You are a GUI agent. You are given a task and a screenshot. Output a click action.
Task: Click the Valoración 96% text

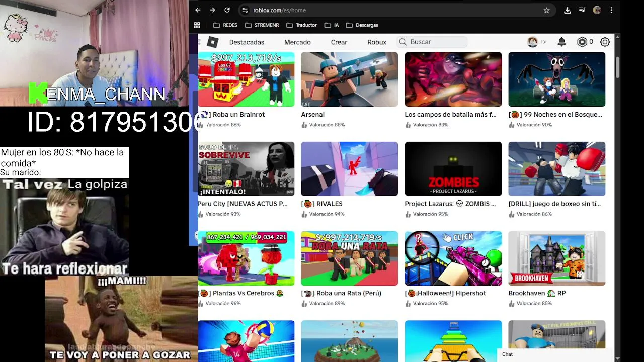223,304
